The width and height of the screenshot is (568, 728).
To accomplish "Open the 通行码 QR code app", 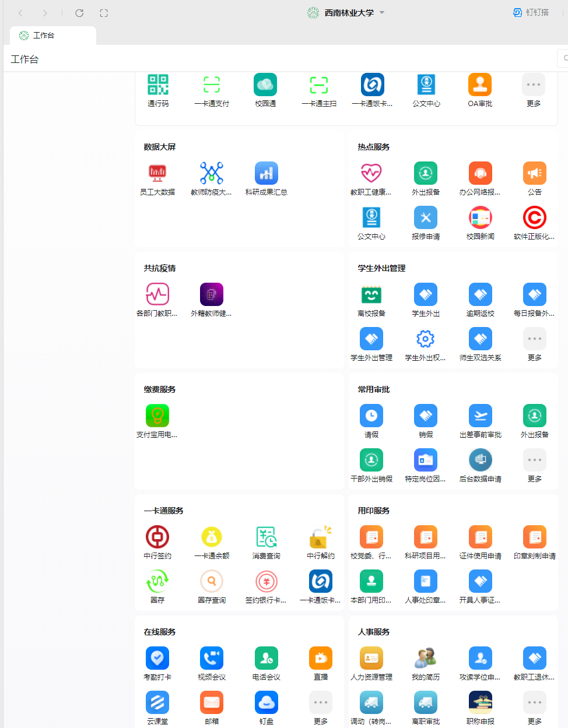I will coord(157,85).
